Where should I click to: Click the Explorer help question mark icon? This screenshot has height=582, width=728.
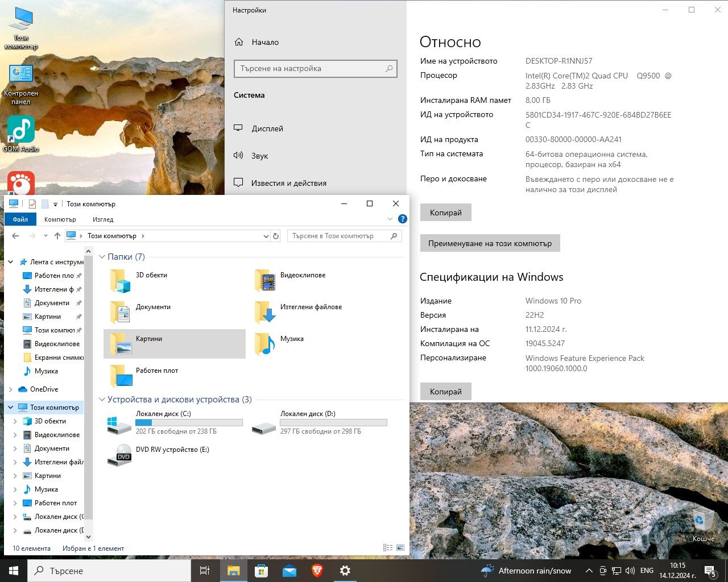click(x=403, y=219)
